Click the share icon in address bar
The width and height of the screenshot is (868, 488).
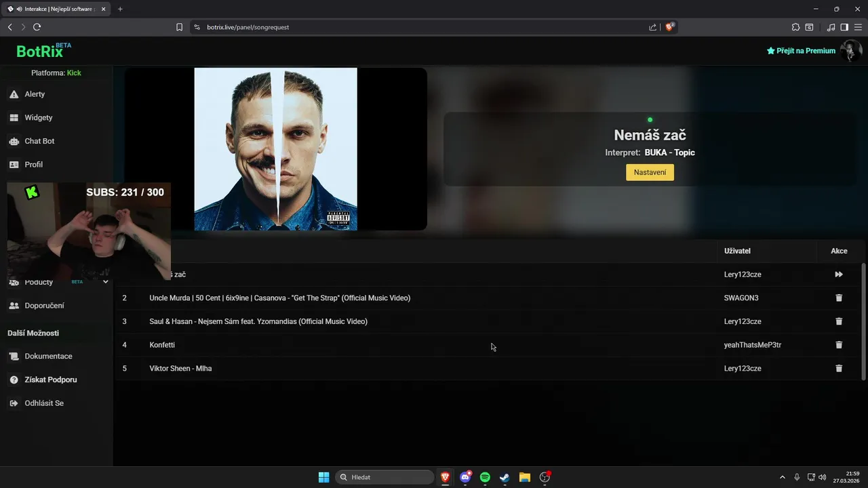652,27
